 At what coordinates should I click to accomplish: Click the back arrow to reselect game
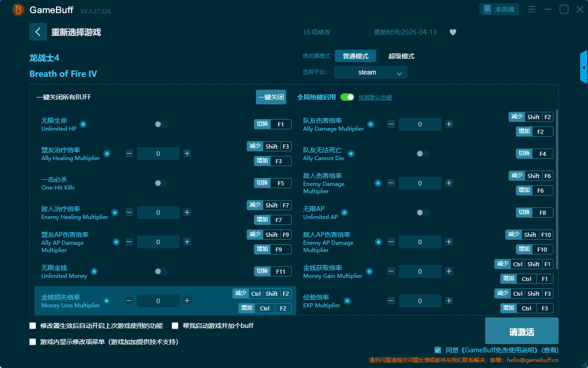38,32
